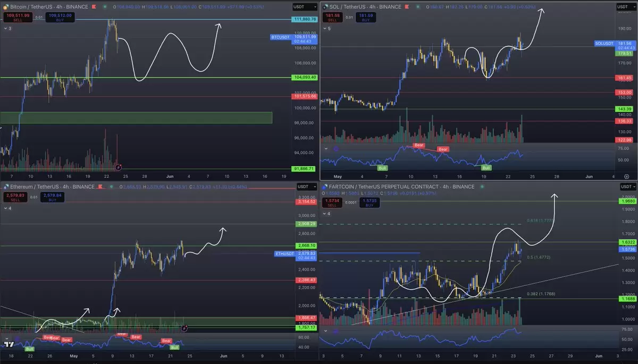Click the 143.39 green level label on SOL chart
638x364 pixels.
pyautogui.click(x=624, y=109)
